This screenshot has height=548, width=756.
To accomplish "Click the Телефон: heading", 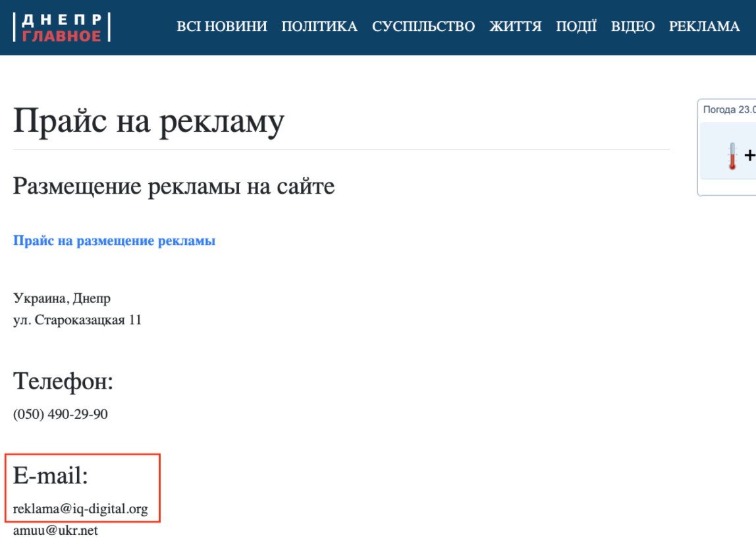I will (x=63, y=381).
